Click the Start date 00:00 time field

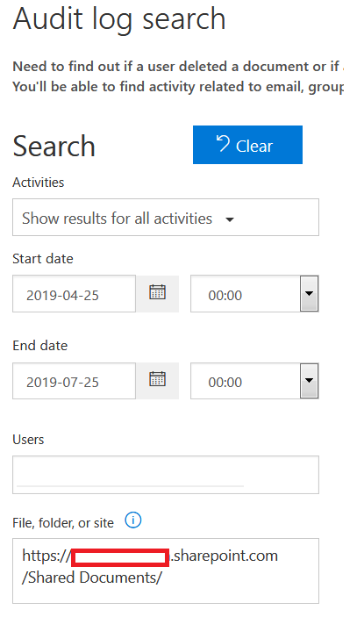(246, 293)
